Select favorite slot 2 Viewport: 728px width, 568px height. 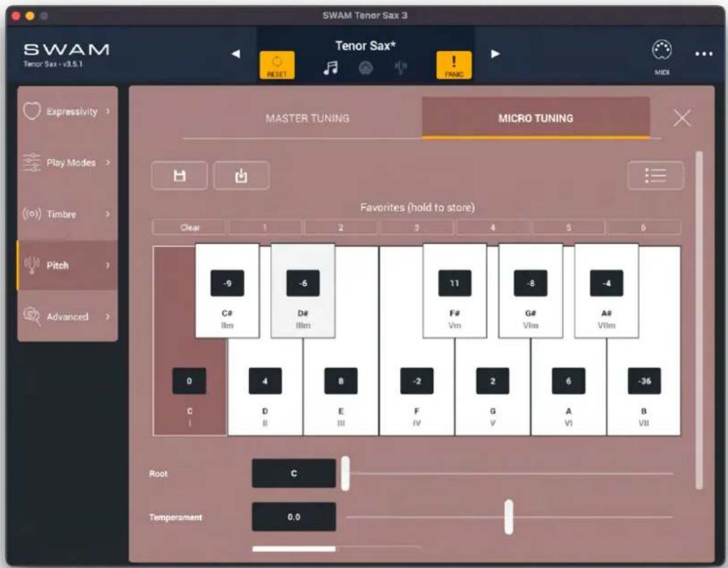click(340, 227)
